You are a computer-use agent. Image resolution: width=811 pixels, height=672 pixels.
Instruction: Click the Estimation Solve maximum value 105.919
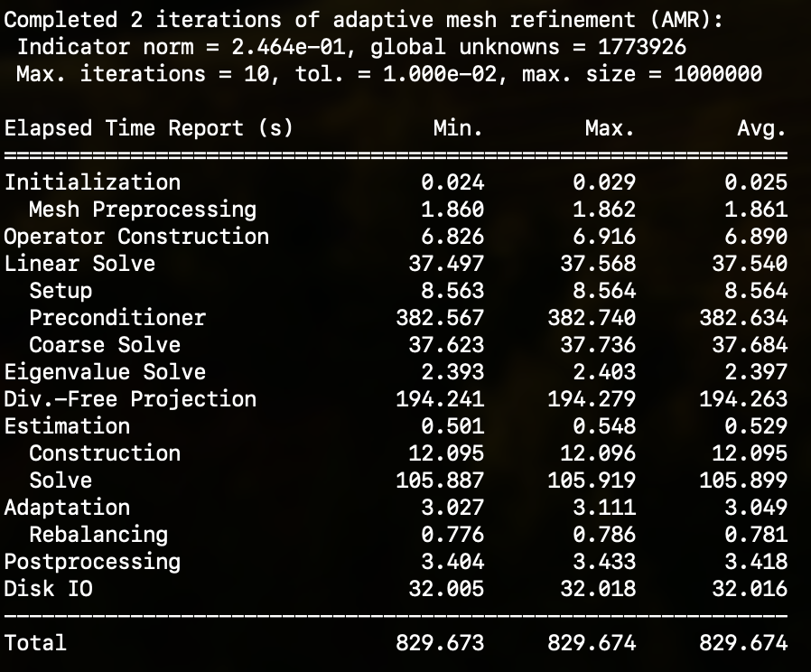coord(592,481)
